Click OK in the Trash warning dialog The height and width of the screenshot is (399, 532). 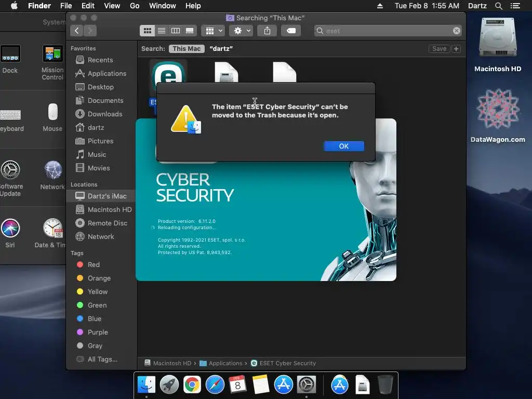344,146
